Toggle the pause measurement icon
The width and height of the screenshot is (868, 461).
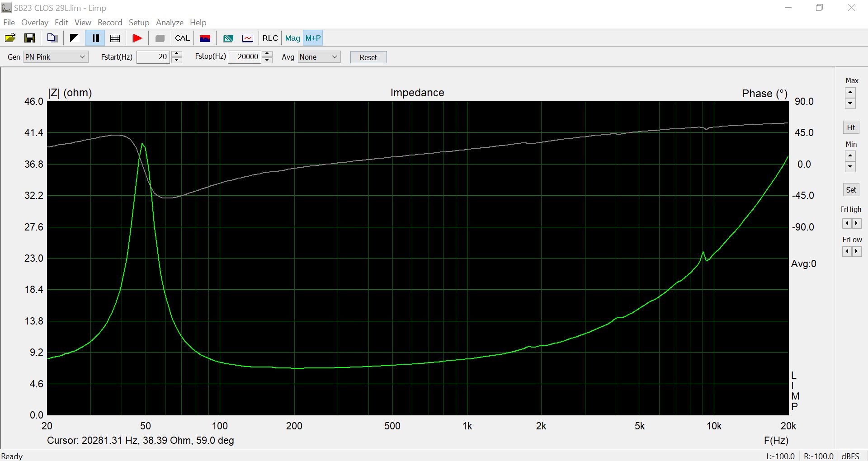95,38
